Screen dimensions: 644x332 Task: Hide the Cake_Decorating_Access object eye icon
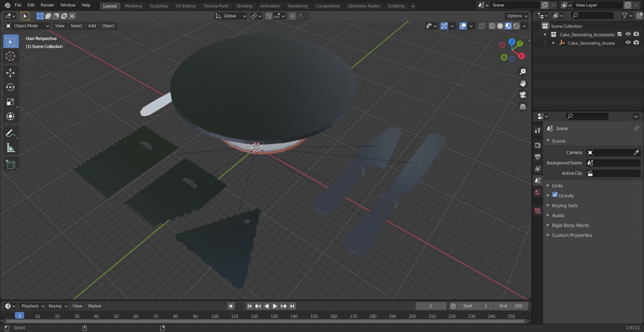click(x=628, y=43)
